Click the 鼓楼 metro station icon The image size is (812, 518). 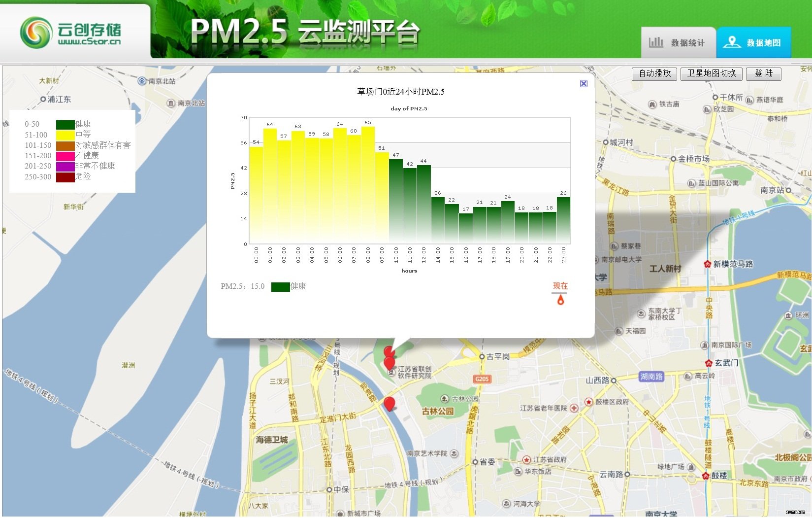(706, 476)
